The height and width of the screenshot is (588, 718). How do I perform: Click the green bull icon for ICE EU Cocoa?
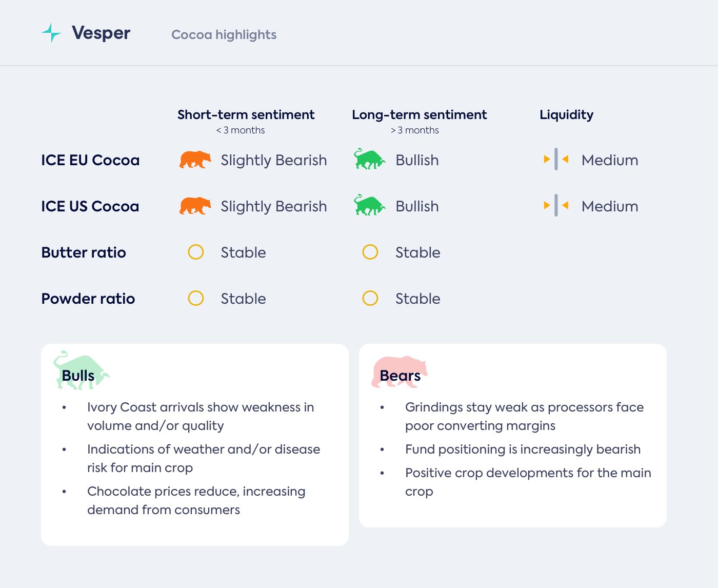[369, 160]
